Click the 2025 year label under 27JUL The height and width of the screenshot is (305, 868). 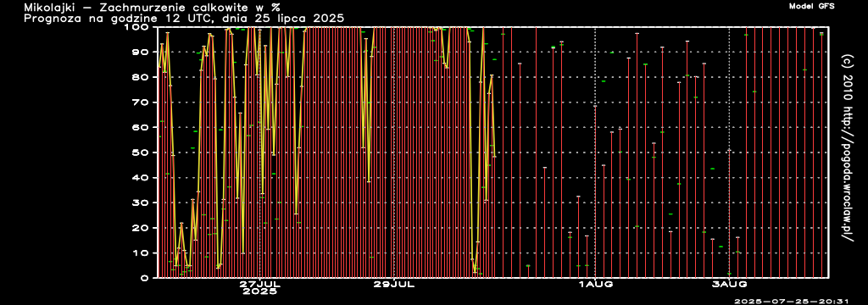coord(259,291)
